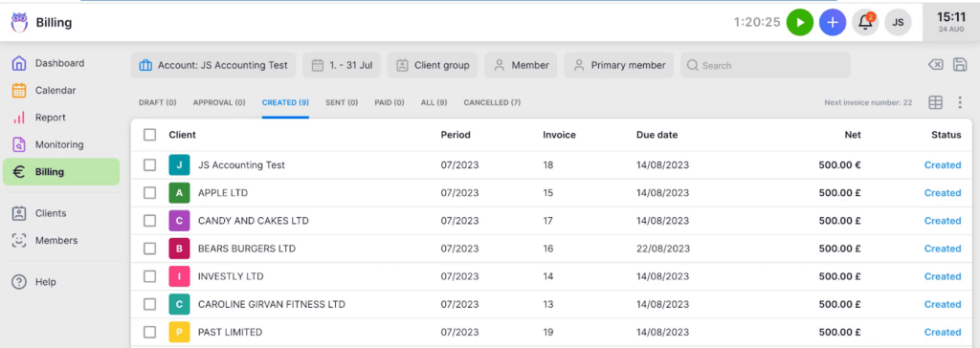The width and height of the screenshot is (980, 348).
Task: Open Dashboard in sidebar
Action: (x=60, y=63)
